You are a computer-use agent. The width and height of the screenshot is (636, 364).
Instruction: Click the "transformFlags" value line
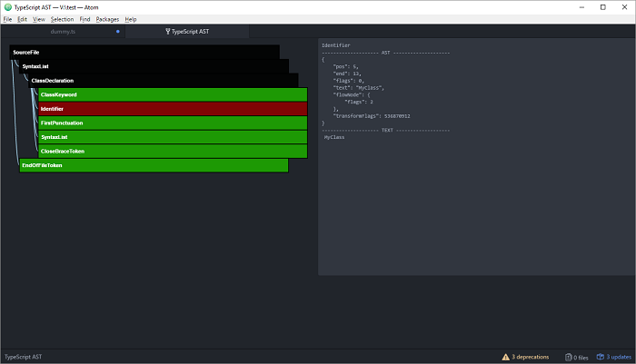[x=372, y=116]
